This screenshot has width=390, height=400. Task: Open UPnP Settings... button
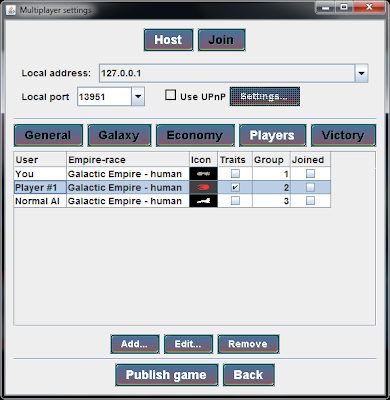click(265, 97)
